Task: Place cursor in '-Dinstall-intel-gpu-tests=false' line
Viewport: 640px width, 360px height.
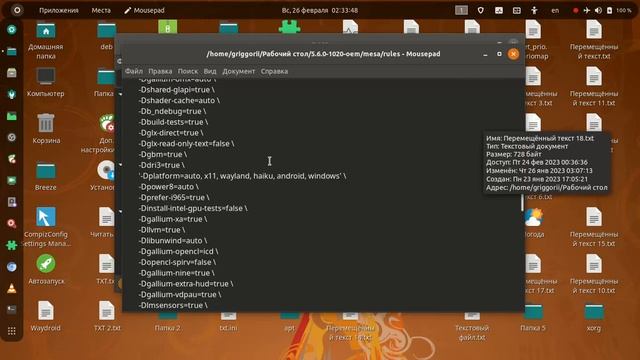Action: point(193,208)
